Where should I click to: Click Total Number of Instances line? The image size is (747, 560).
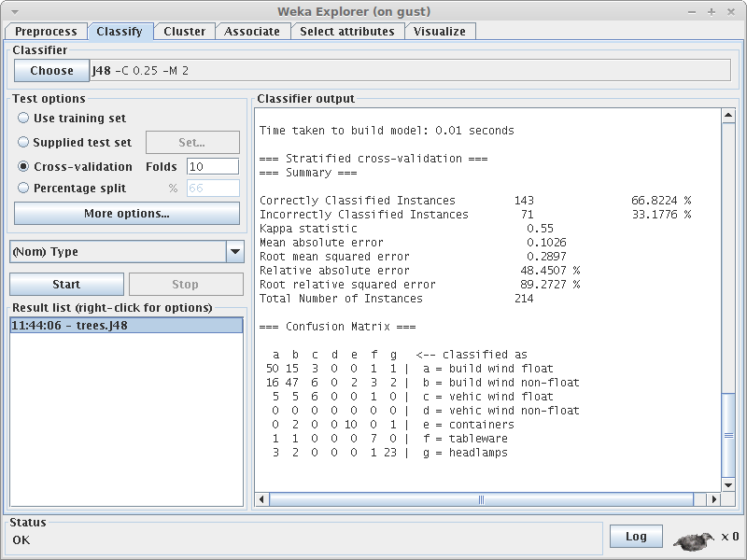[x=396, y=299]
